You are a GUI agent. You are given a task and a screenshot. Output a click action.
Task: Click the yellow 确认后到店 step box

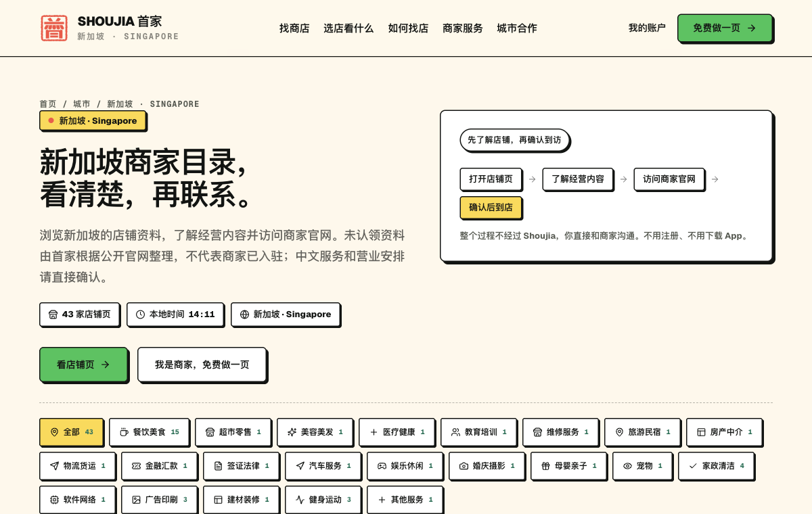491,208
